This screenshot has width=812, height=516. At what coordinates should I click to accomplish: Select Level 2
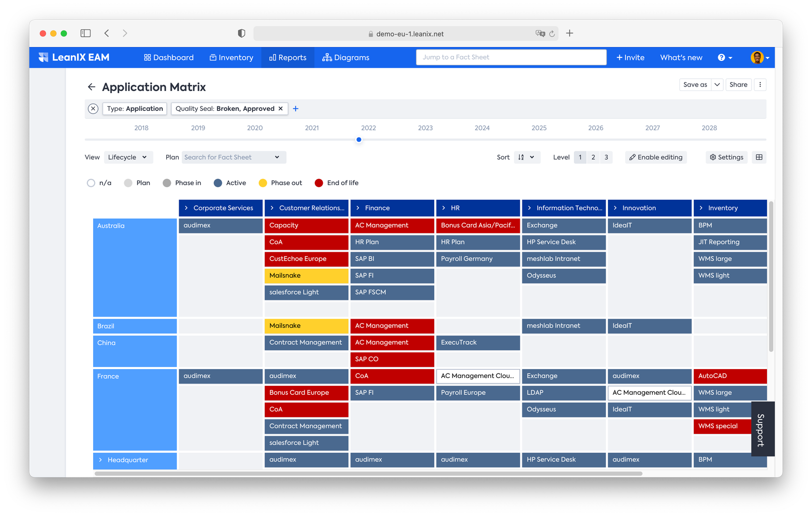pos(593,157)
